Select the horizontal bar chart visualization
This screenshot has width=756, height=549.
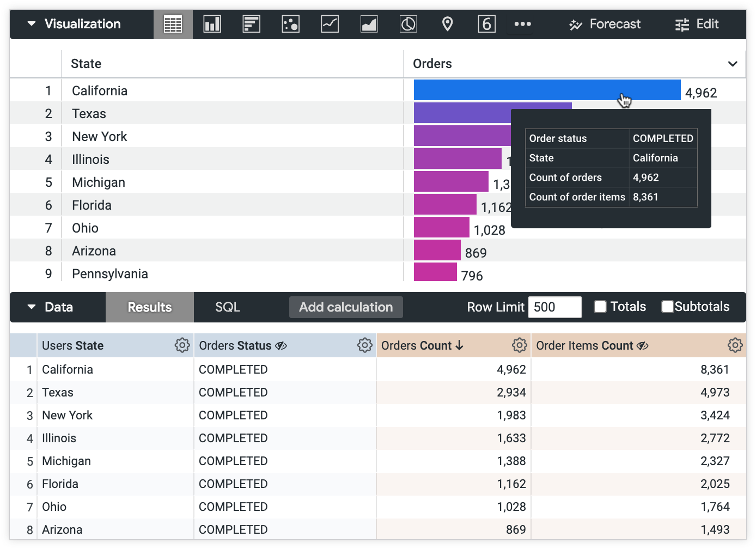251,23
